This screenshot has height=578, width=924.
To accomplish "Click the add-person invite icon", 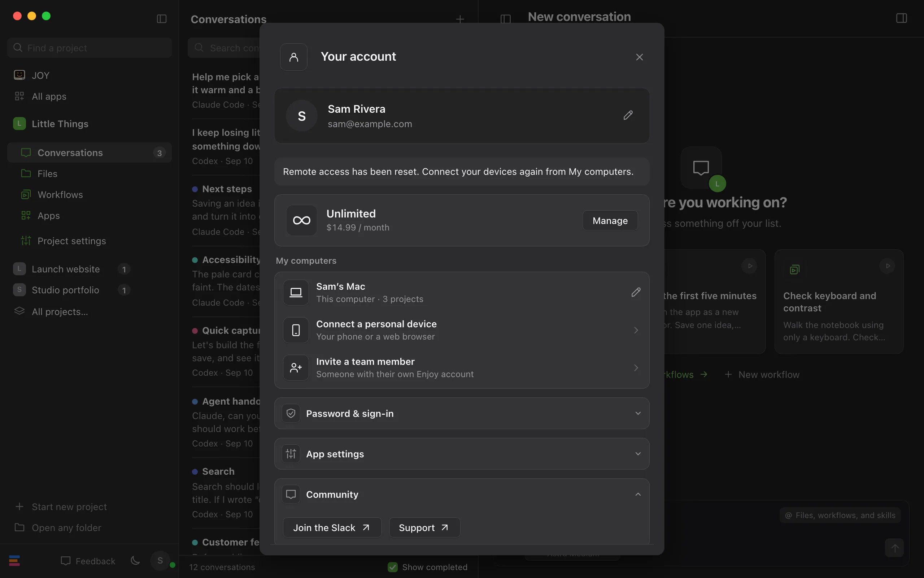I will point(296,368).
